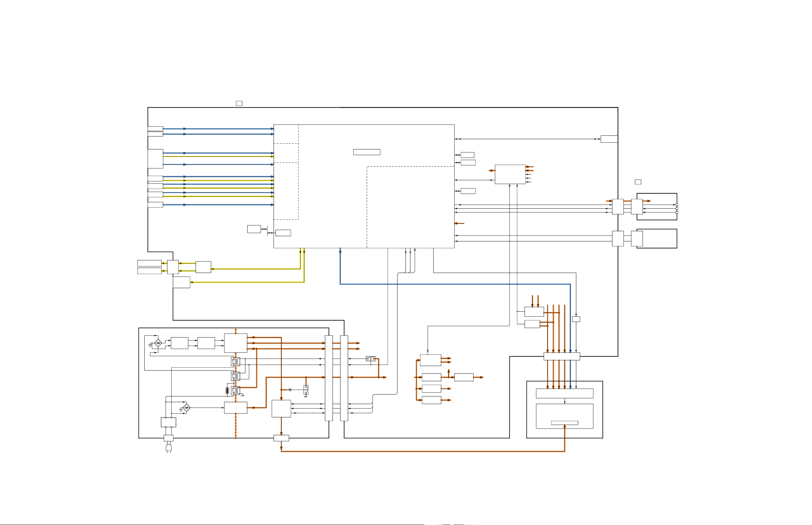
Task: Click the small square label box above main board
Action: pyautogui.click(x=239, y=103)
